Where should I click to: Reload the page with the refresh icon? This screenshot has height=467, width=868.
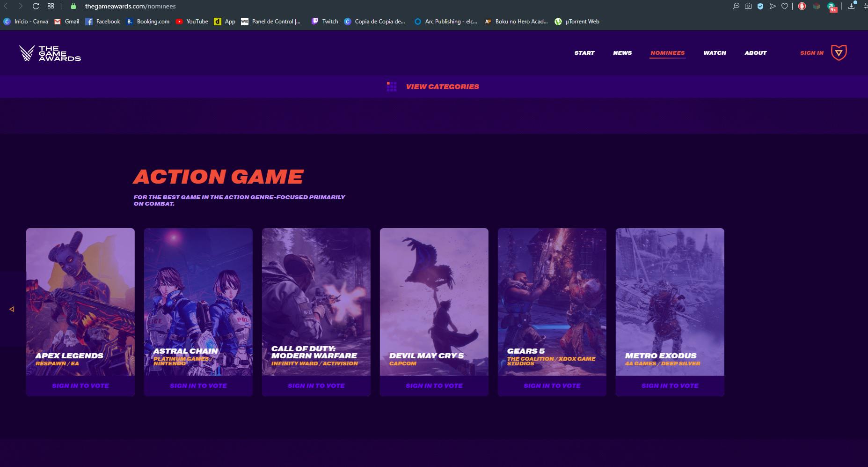[36, 6]
